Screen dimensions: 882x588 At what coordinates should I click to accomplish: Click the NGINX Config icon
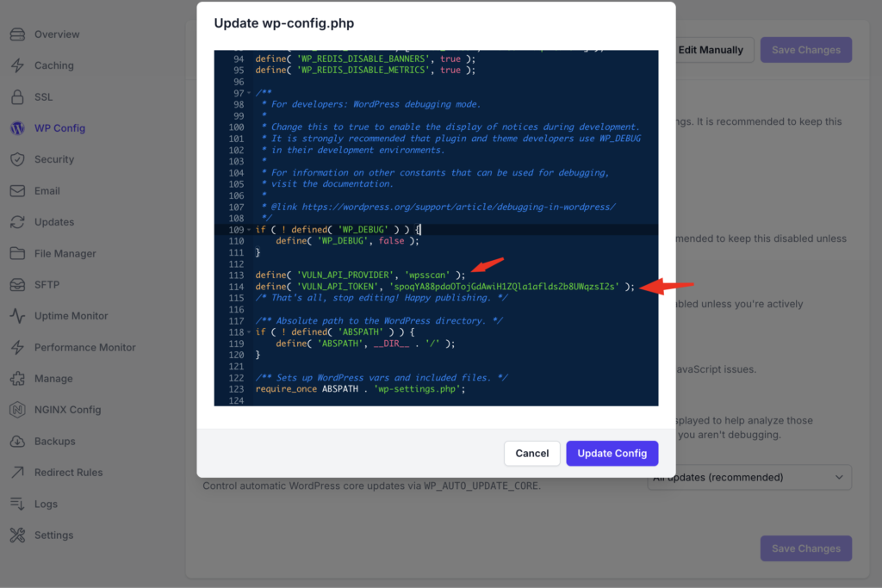(17, 410)
